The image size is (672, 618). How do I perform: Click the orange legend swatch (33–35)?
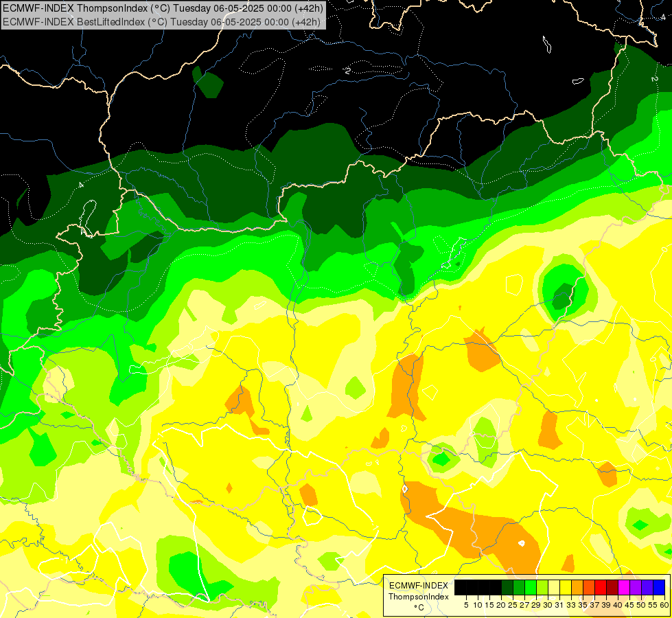click(577, 587)
